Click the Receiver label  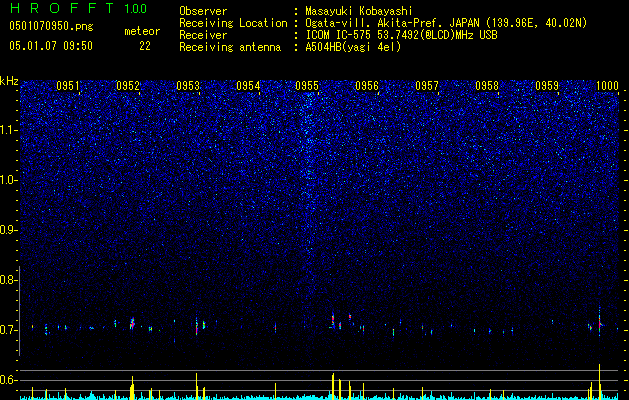(203, 35)
